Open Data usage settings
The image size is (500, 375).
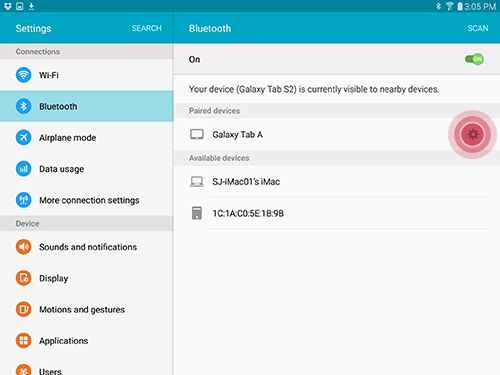87,169
